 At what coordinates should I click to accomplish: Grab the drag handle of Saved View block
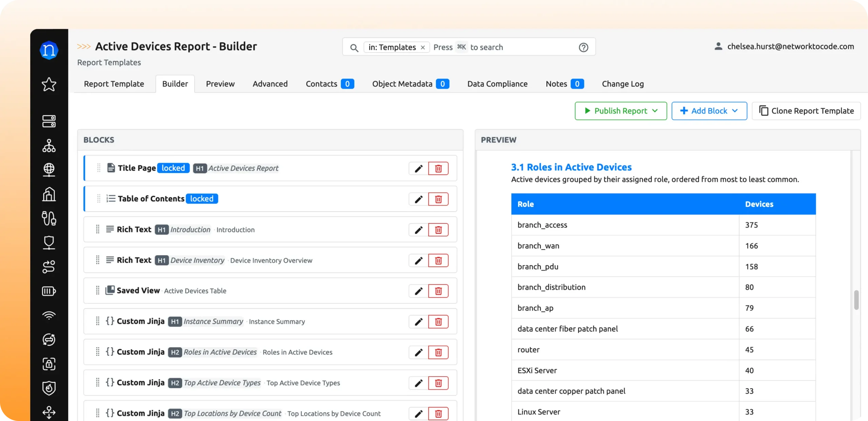coord(98,290)
